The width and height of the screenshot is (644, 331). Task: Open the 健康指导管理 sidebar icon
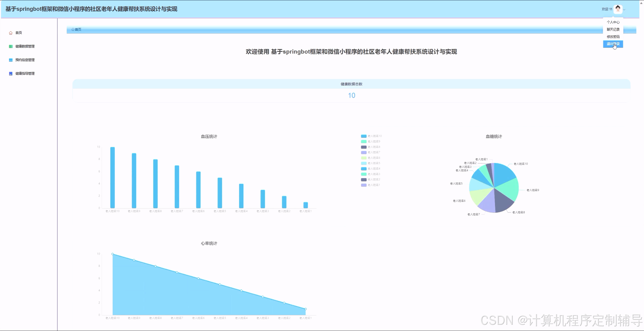click(10, 73)
